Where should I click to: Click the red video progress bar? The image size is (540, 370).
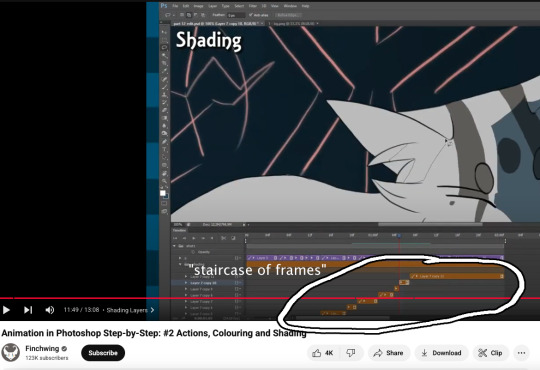[270, 298]
